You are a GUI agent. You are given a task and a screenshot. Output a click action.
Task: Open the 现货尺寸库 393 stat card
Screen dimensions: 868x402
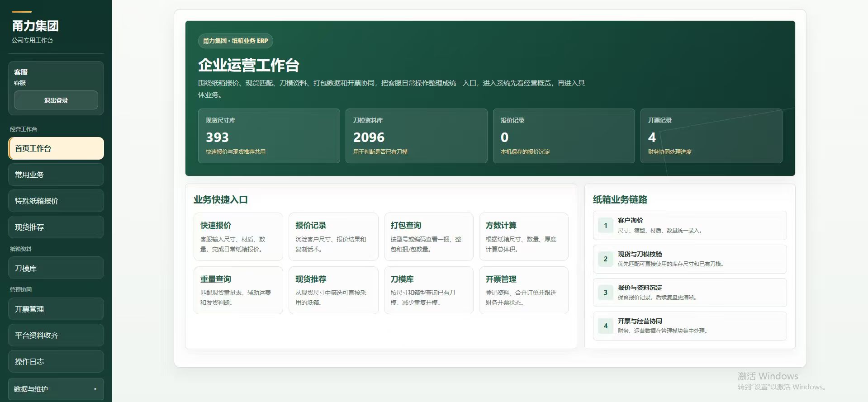(x=269, y=136)
